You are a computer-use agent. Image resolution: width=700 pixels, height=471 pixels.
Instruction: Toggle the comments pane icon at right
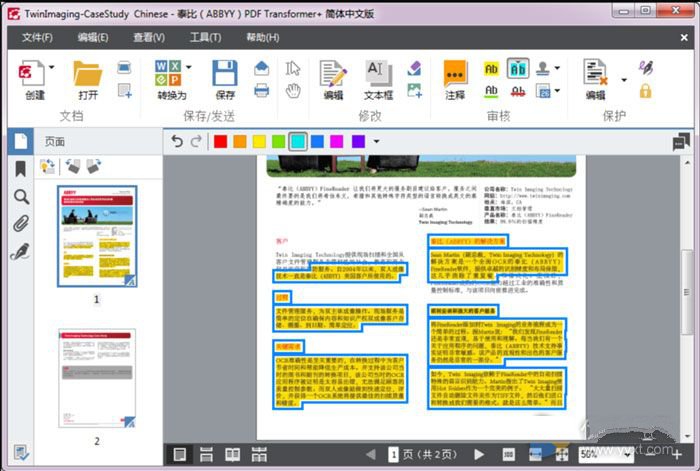click(681, 142)
